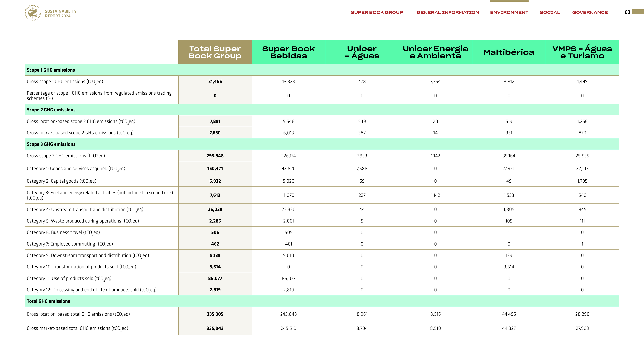The height and width of the screenshot is (362, 644).
Task: Click Category 7 Employee commuting row label
Action: (70, 244)
